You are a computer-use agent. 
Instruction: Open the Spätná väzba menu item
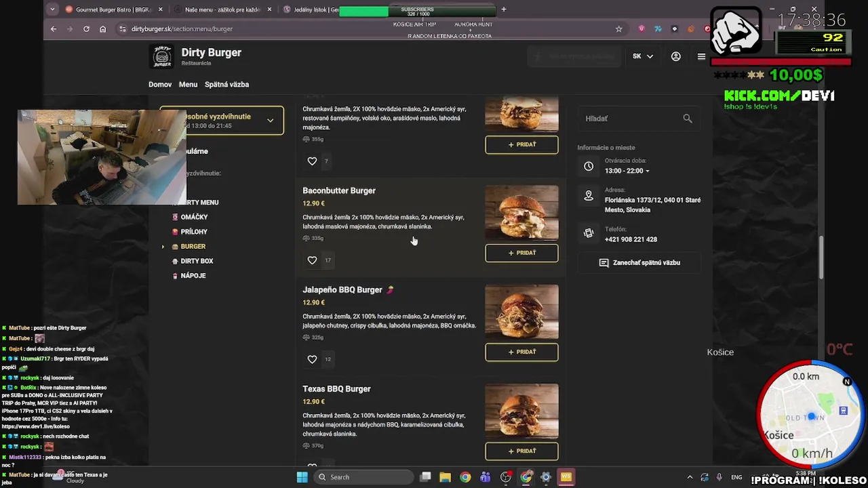tap(226, 85)
